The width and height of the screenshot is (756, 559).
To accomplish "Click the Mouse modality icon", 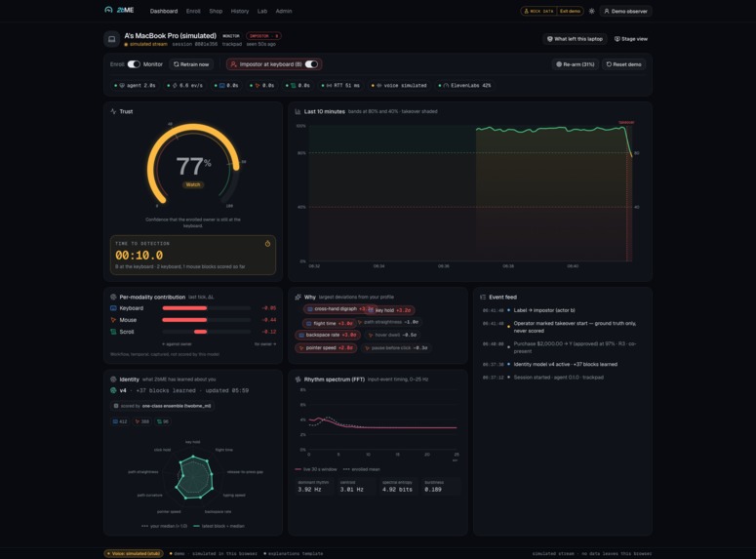I will point(113,320).
